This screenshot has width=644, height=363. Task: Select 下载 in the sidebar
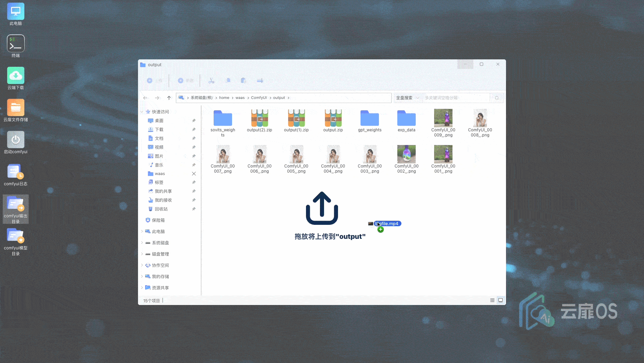[159, 130]
